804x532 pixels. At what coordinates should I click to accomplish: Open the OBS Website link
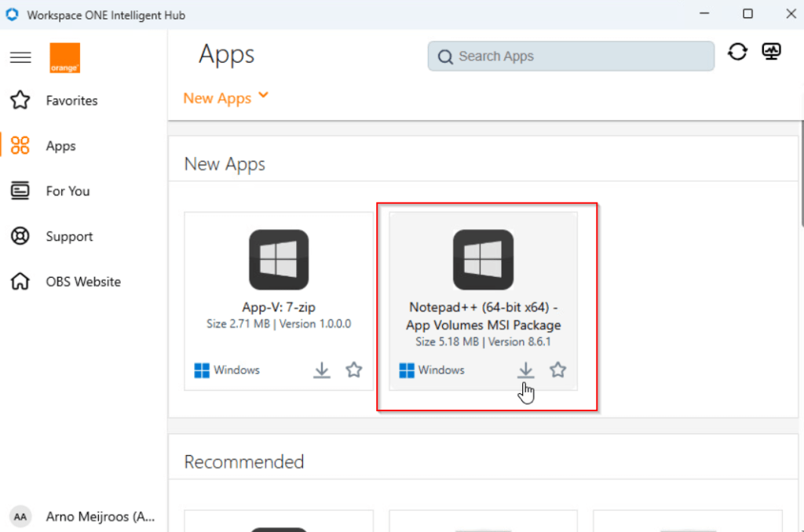tap(83, 282)
